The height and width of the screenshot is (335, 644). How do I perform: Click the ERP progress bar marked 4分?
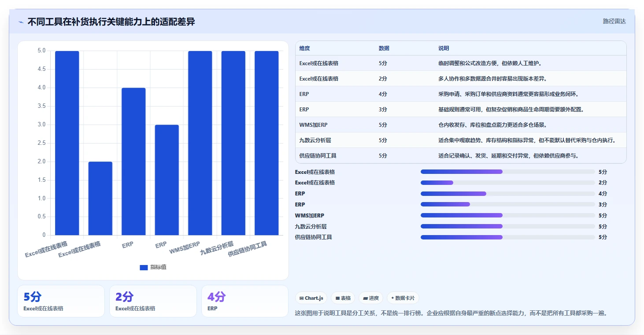pos(508,194)
